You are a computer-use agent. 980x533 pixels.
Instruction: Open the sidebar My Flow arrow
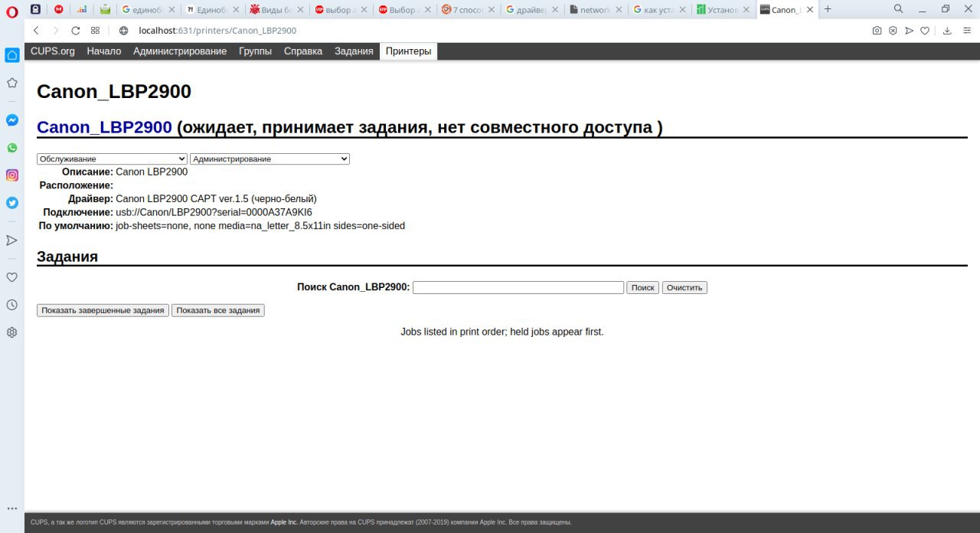coord(12,240)
